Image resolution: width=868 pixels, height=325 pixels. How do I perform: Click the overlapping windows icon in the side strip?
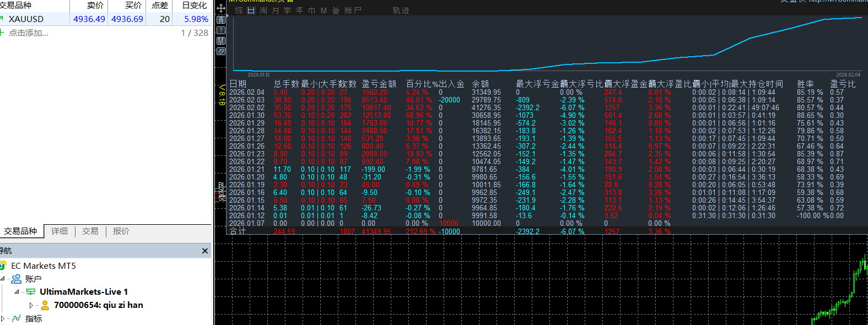click(x=221, y=51)
